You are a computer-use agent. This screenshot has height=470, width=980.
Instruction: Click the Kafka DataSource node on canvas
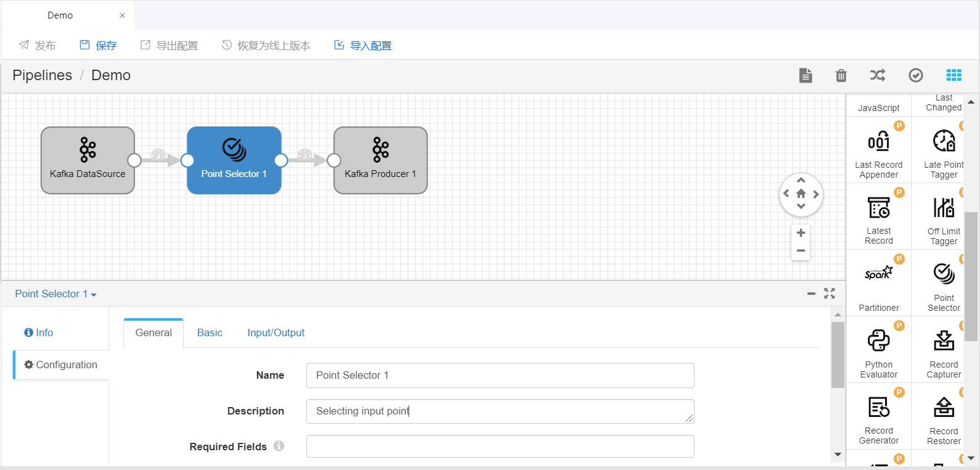point(88,160)
